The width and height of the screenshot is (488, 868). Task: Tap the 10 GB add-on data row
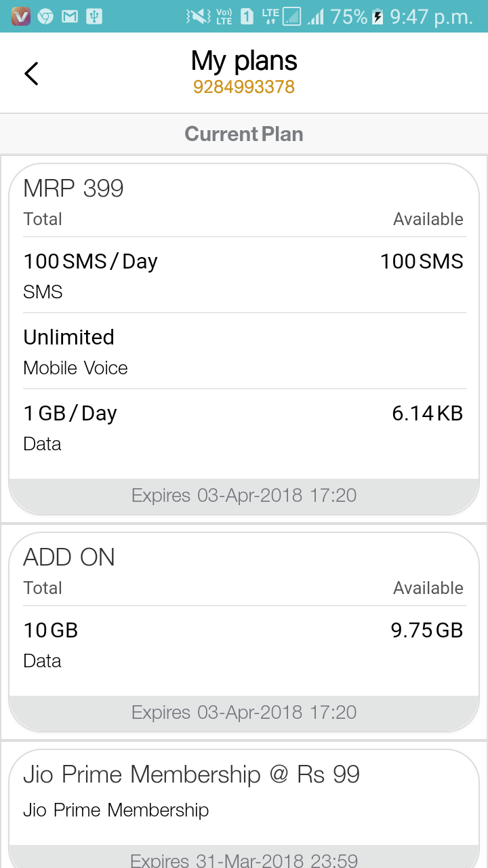click(x=244, y=644)
